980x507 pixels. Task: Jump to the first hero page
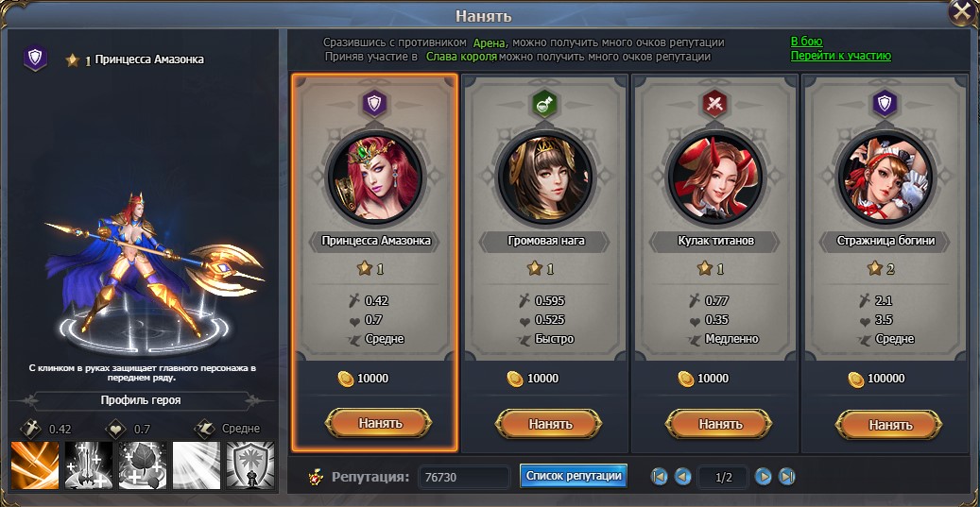(x=659, y=477)
